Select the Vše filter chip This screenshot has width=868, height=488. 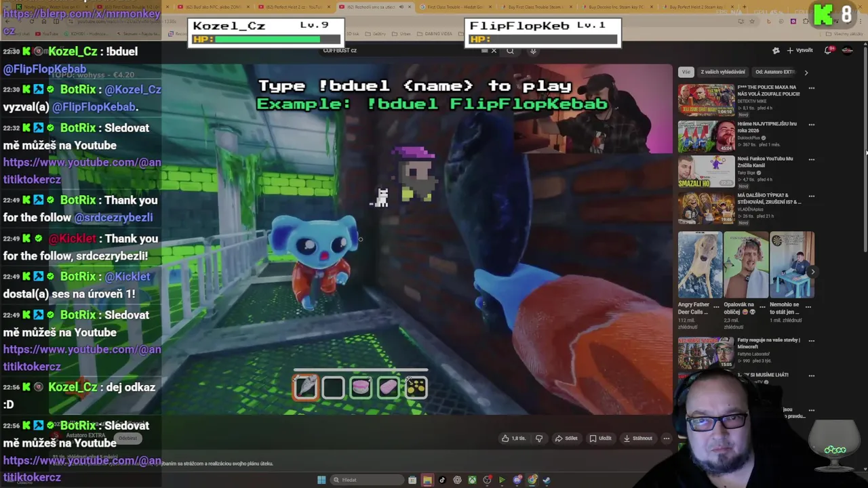point(686,72)
